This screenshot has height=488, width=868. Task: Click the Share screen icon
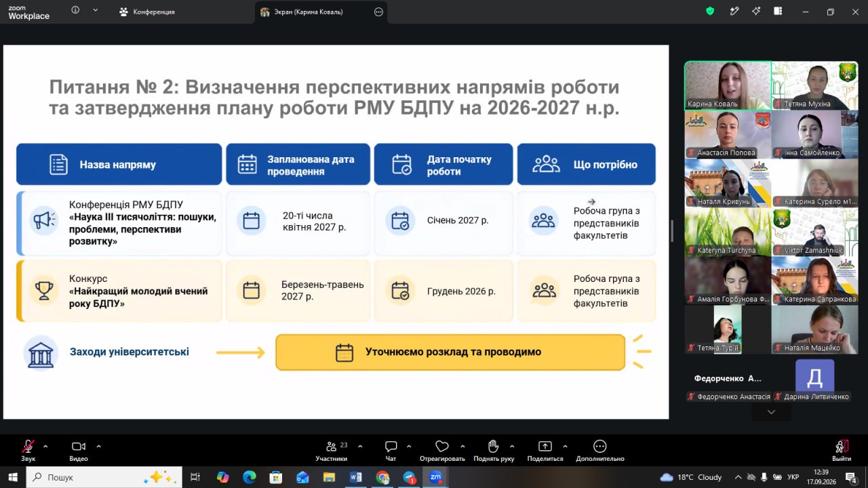[x=545, y=446]
